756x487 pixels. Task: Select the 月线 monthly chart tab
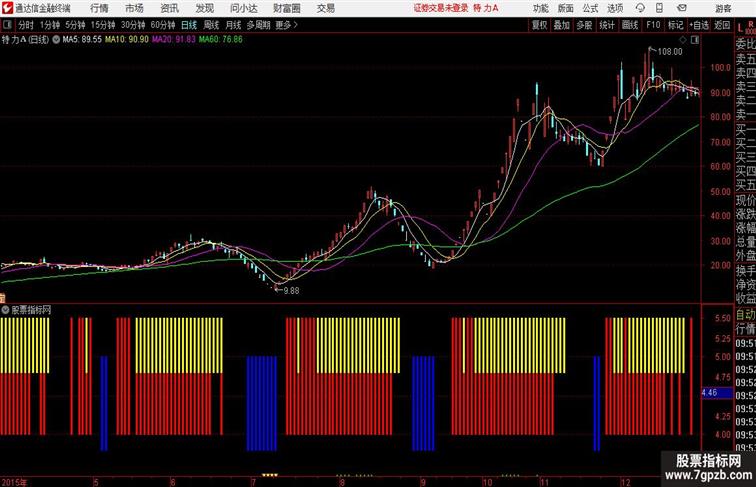(x=233, y=25)
